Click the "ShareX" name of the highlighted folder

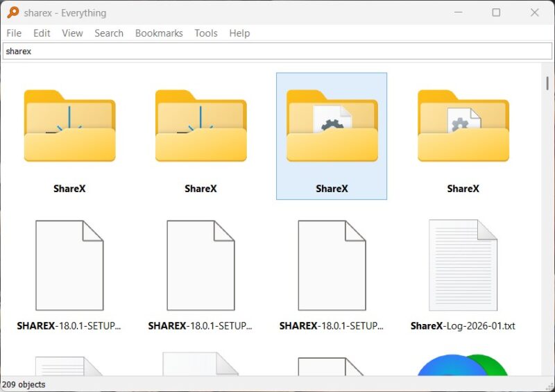pos(332,189)
